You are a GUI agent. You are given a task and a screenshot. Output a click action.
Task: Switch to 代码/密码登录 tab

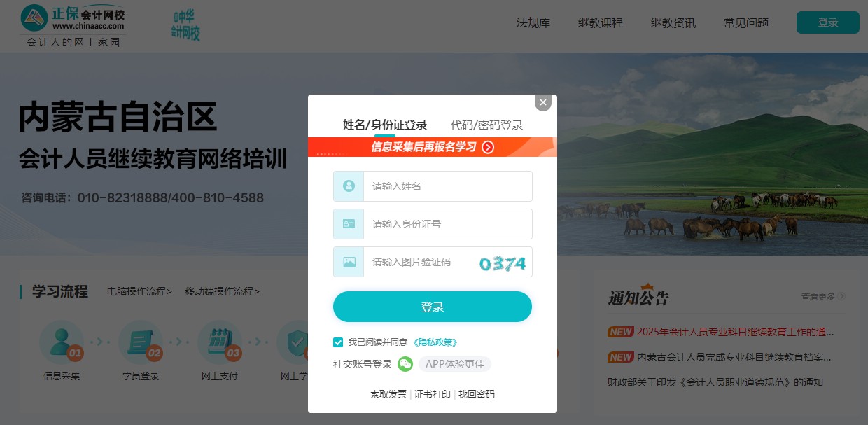tap(486, 125)
